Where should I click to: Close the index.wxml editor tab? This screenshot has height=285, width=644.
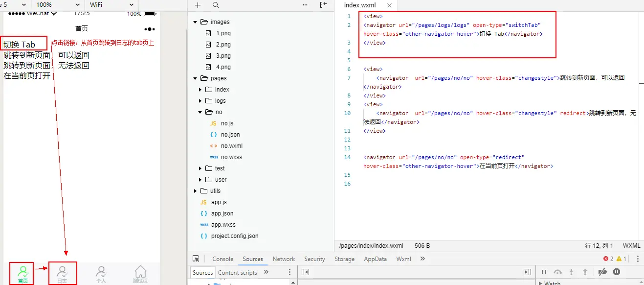point(390,5)
